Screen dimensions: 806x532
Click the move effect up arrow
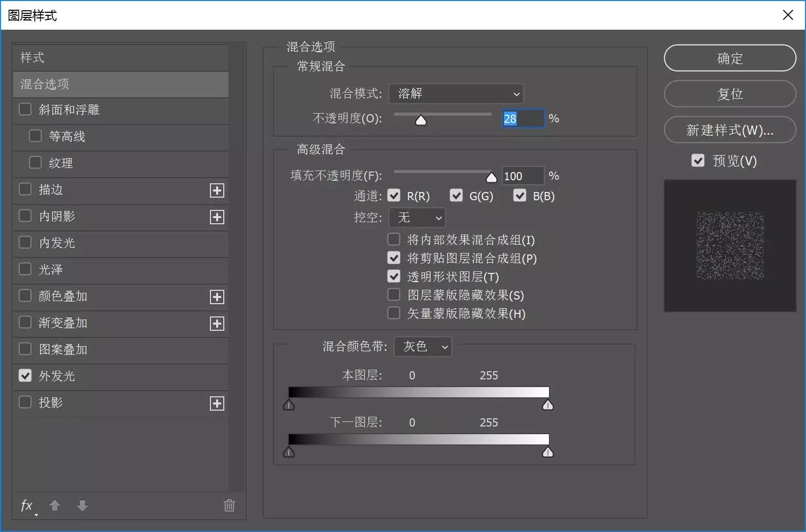[55, 505]
